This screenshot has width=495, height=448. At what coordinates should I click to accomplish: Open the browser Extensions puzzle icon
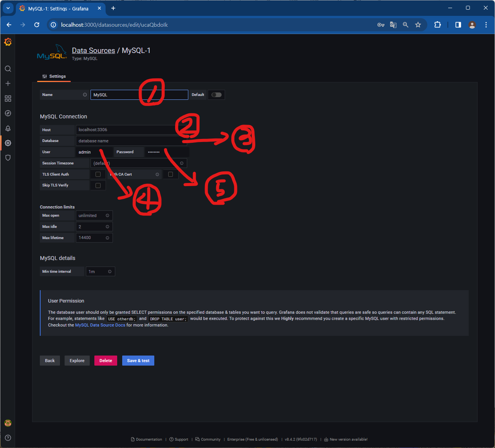tap(437, 25)
